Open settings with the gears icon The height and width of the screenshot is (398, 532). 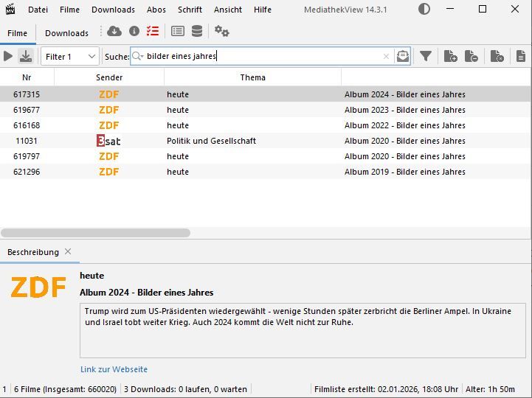221,31
